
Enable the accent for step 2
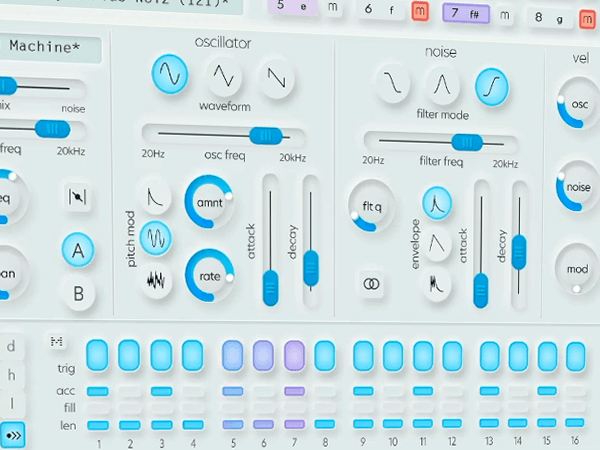129,391
